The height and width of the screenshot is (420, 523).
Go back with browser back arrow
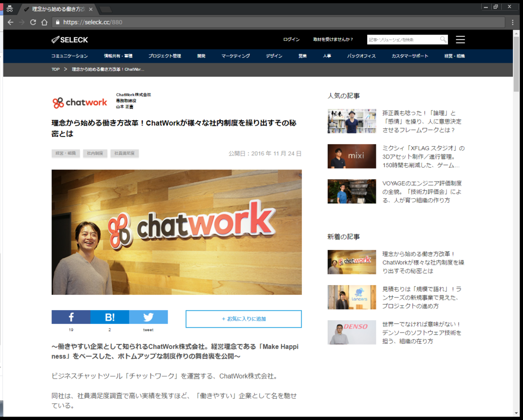tap(10, 22)
